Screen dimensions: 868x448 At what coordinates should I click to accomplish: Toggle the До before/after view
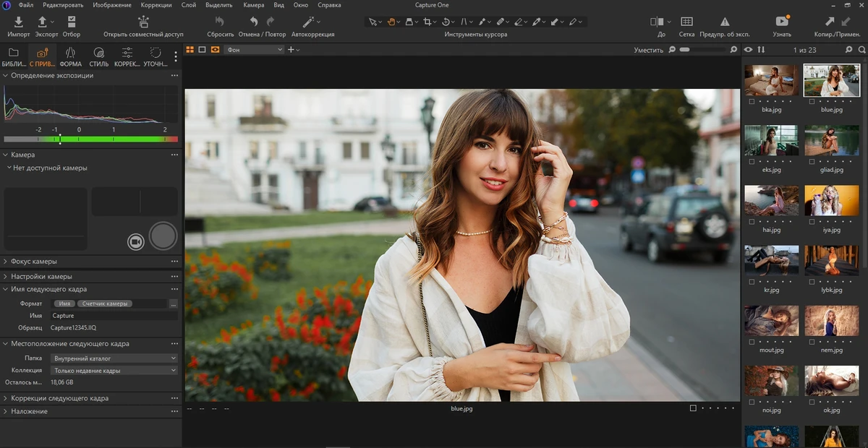click(x=657, y=22)
